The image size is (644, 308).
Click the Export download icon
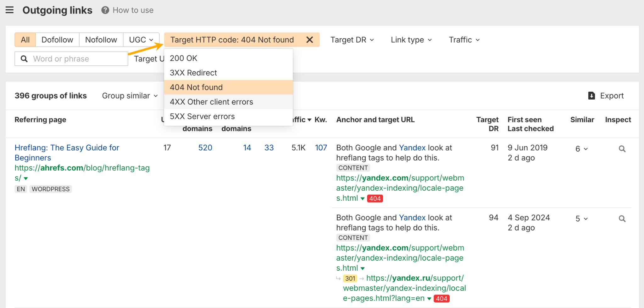point(591,96)
